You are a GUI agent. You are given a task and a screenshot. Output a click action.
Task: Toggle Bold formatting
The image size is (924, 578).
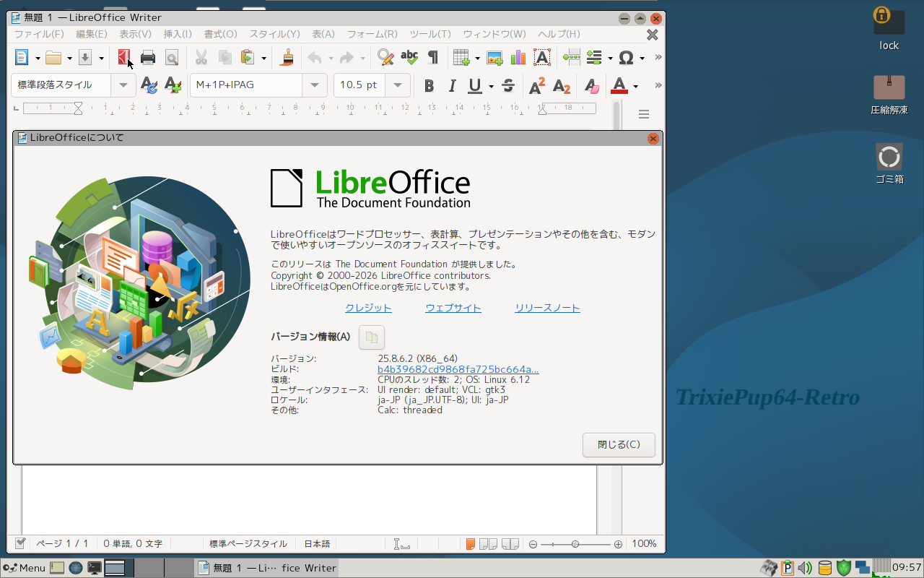pos(429,86)
